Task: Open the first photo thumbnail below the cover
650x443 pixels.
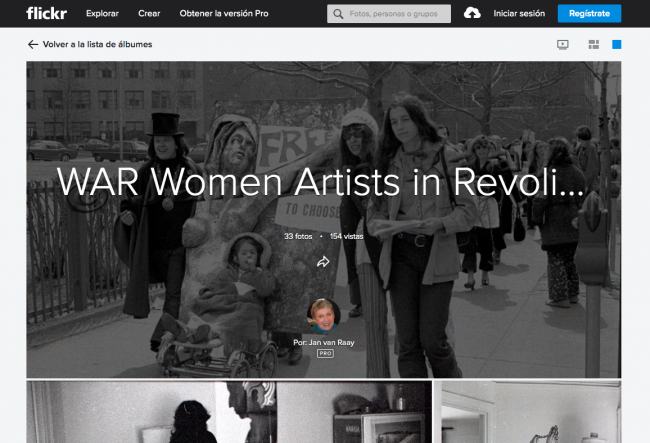Action: click(228, 412)
